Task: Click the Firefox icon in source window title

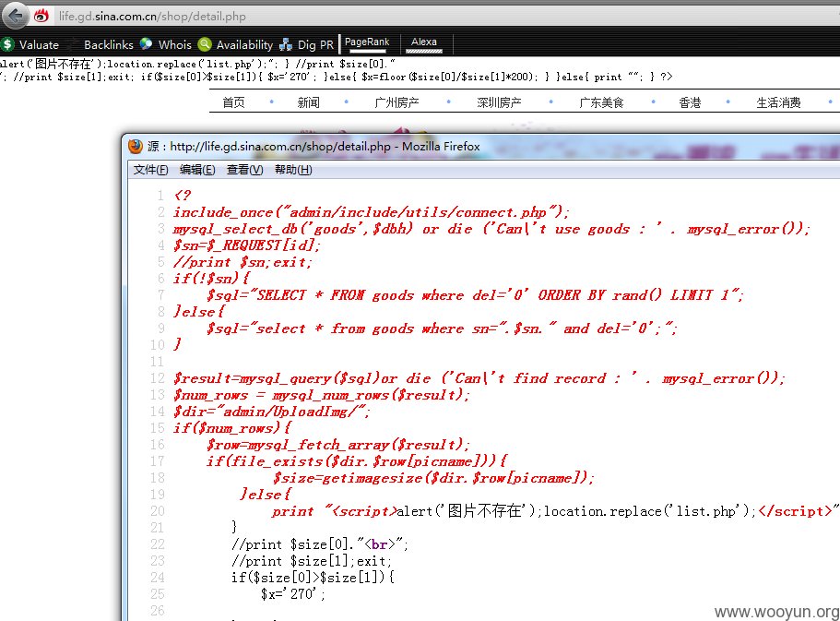Action: (x=136, y=146)
